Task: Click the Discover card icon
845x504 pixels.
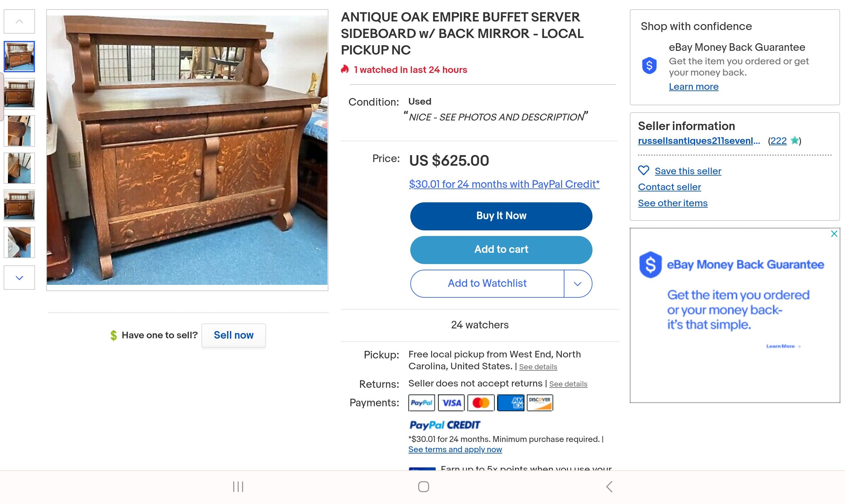Action: (540, 403)
